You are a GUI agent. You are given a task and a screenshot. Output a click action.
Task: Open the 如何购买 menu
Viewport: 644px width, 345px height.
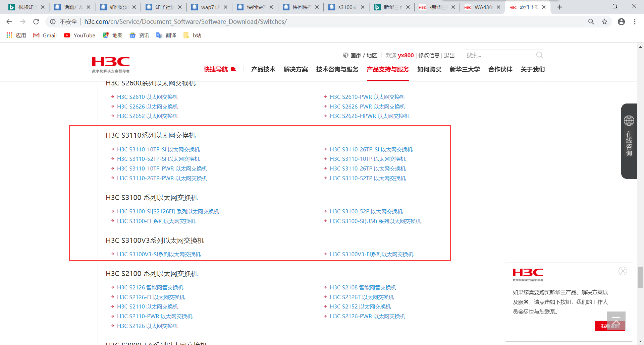coord(429,69)
